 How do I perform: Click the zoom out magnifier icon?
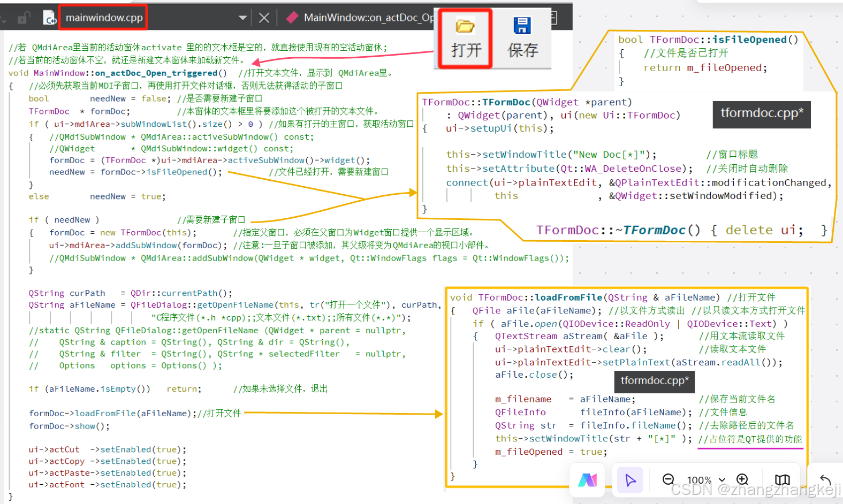point(668,479)
